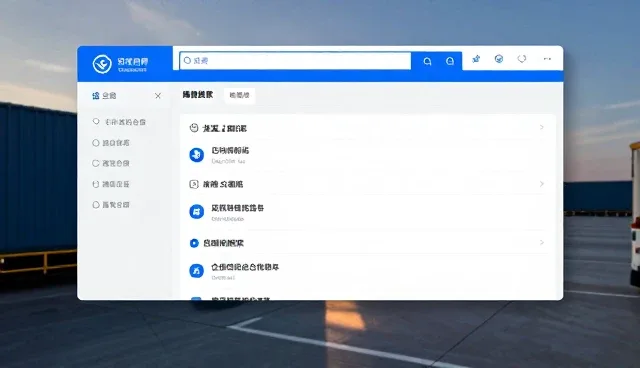
Task: Click the blue round icon of second list item
Action: [196, 212]
